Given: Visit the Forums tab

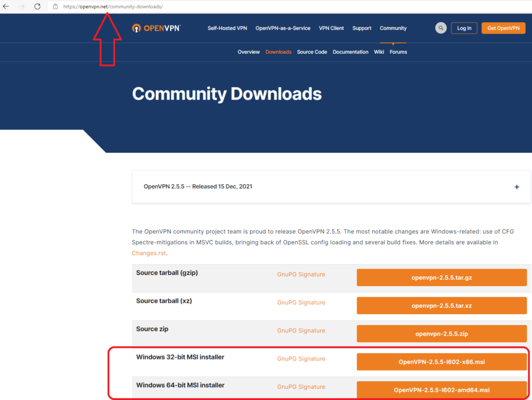Looking at the screenshot, I should pyautogui.click(x=398, y=52).
